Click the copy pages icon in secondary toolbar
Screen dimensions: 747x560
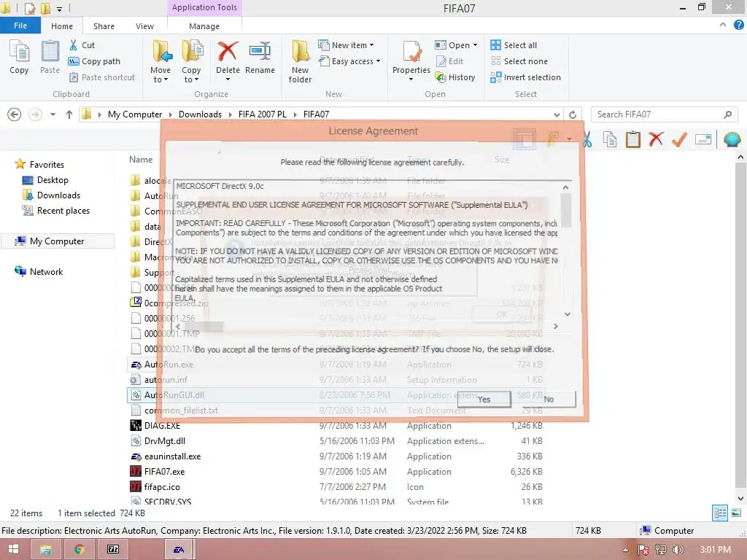(x=609, y=139)
